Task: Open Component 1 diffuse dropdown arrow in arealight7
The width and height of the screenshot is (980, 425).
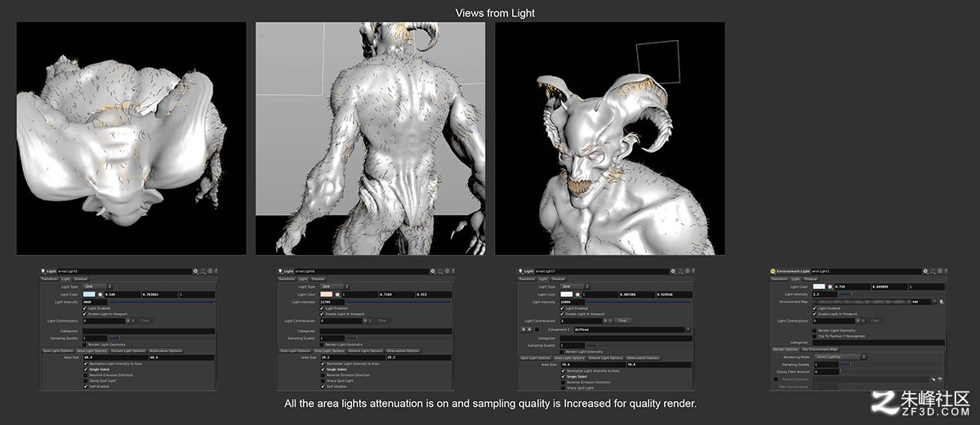Action: [x=688, y=329]
